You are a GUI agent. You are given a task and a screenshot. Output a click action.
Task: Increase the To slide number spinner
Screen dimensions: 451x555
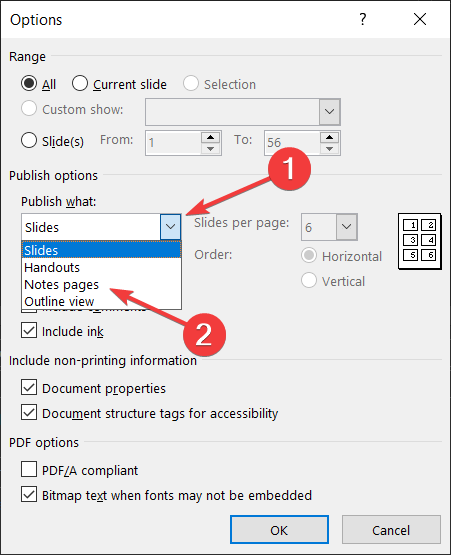[x=330, y=137]
